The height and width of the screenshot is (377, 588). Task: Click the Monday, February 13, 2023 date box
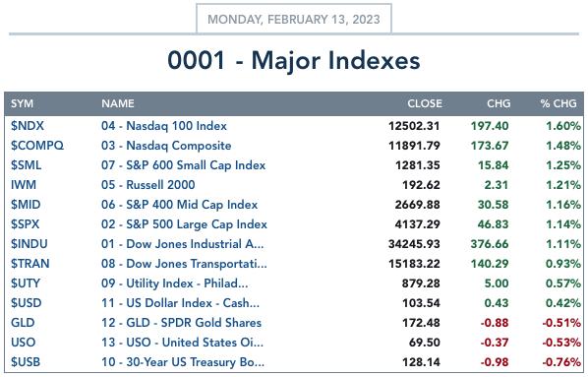click(x=294, y=19)
